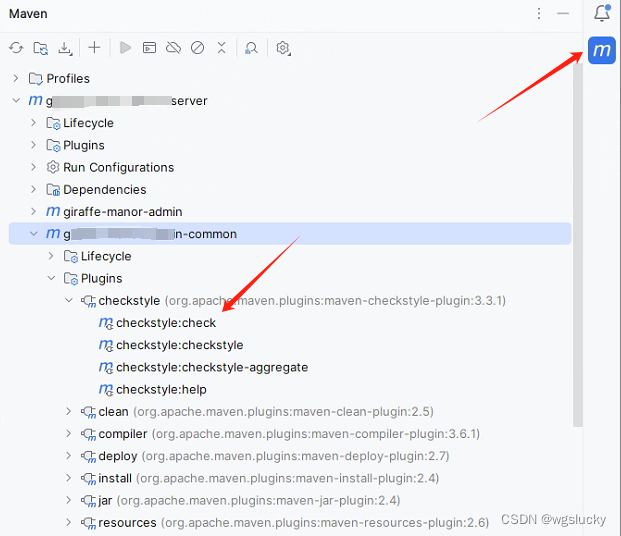The width and height of the screenshot is (621, 536).
Task: Click the compiler plugin icon
Action: (x=88, y=434)
